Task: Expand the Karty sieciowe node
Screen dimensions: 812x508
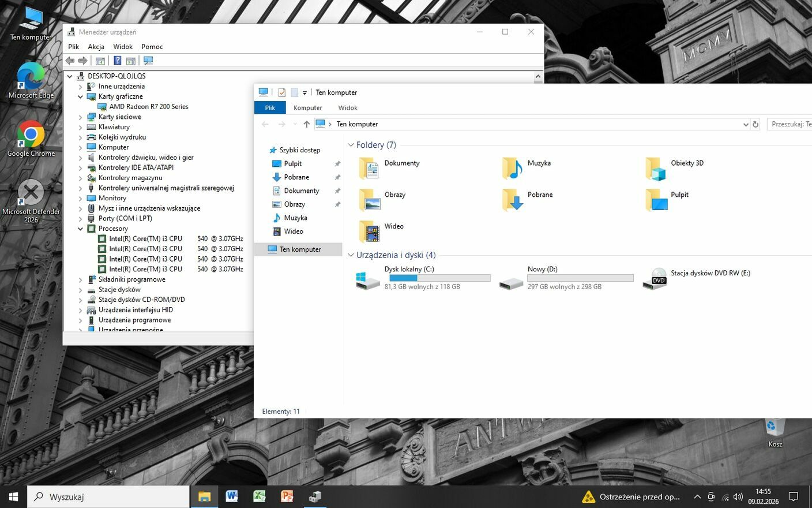Action: click(x=81, y=117)
